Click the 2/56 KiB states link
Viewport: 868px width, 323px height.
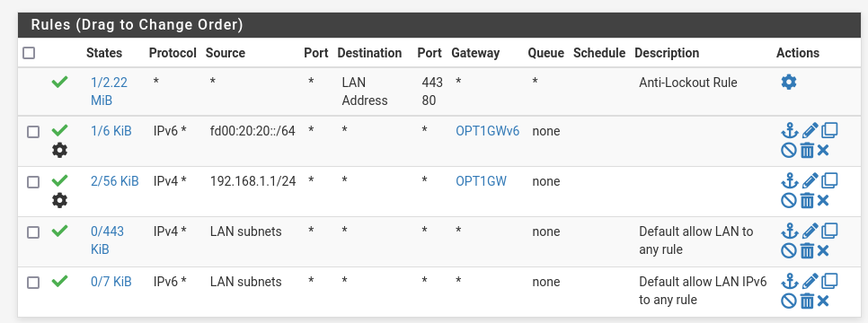(115, 181)
